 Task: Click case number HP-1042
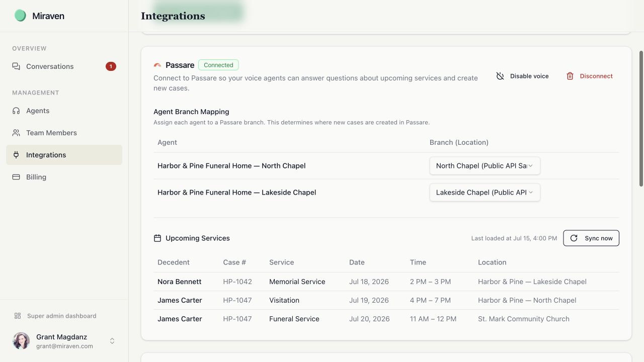[237, 282]
